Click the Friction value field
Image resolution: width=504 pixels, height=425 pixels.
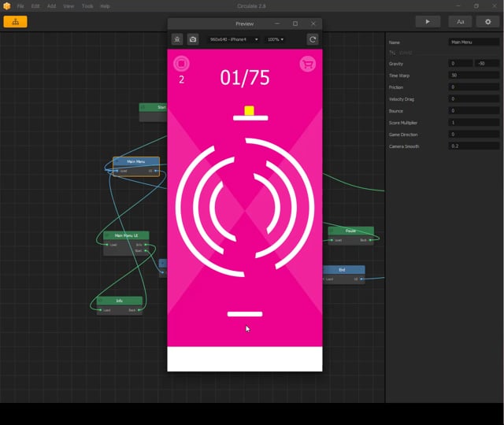click(x=474, y=87)
